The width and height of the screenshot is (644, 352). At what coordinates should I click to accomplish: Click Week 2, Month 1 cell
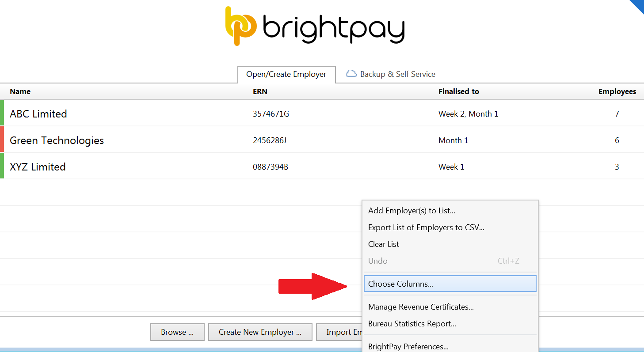coord(468,114)
